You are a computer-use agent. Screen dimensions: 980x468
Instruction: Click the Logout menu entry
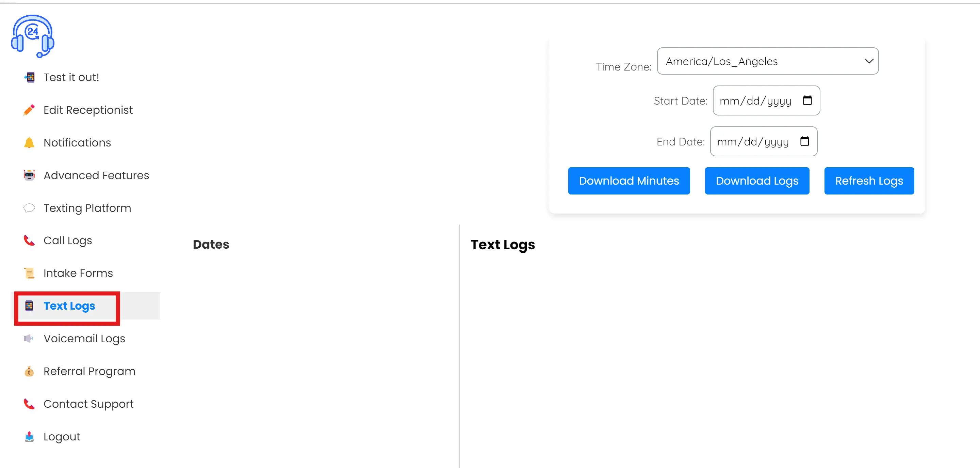pyautogui.click(x=62, y=436)
